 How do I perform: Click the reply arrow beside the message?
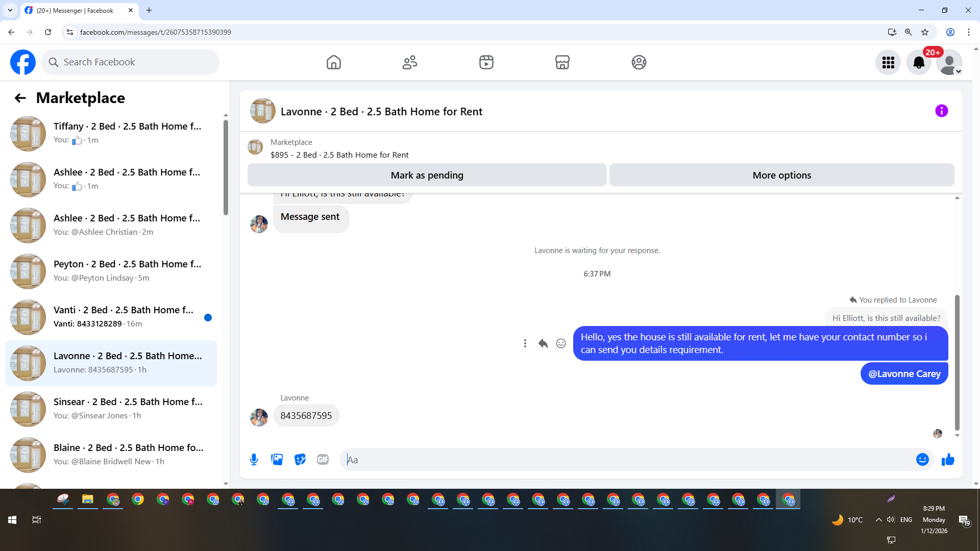[543, 343]
